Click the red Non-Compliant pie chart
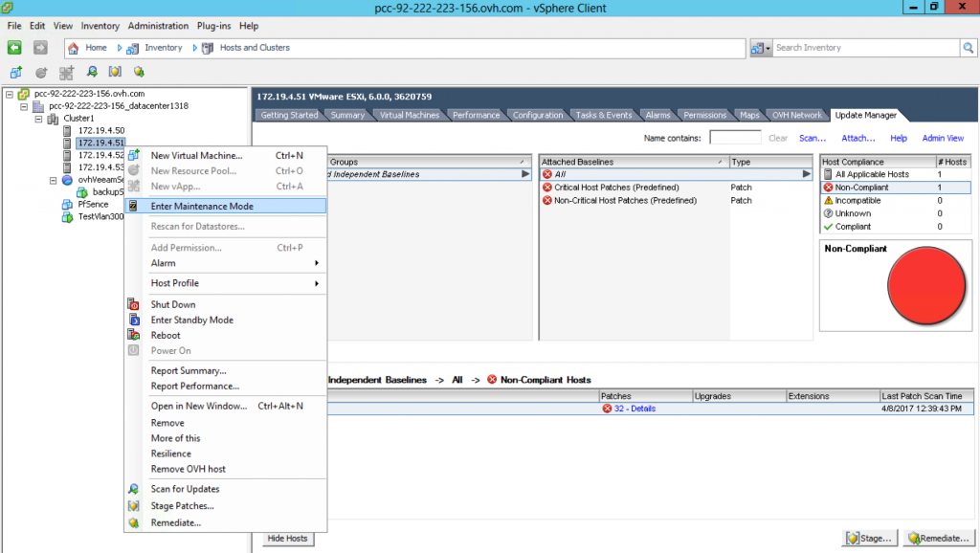This screenshot has height=553, width=980. tap(926, 285)
